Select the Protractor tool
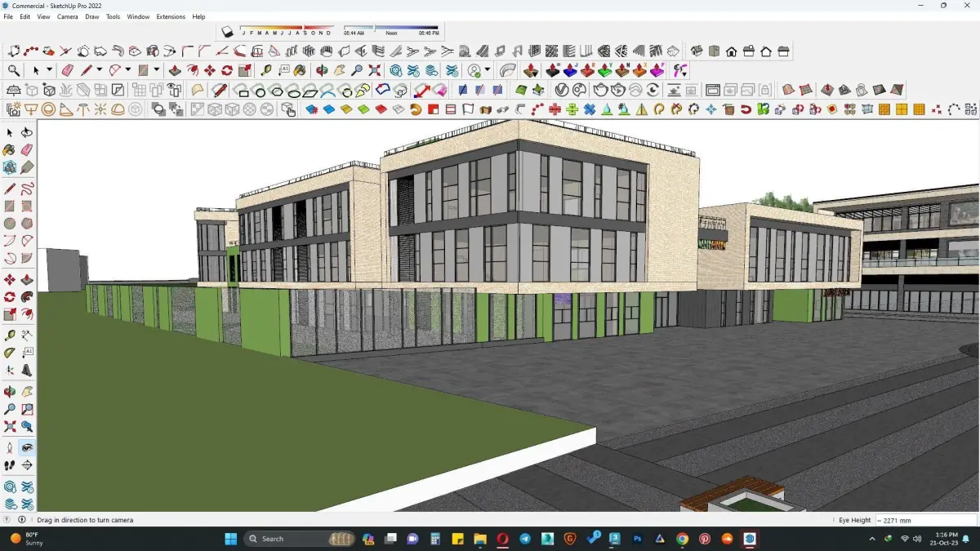This screenshot has height=551, width=980. tap(10, 353)
